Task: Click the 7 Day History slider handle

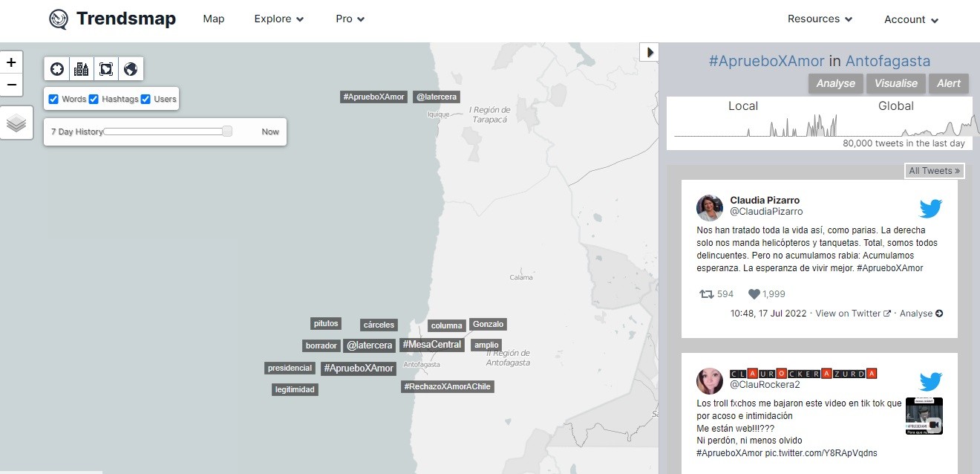Action: point(227,132)
